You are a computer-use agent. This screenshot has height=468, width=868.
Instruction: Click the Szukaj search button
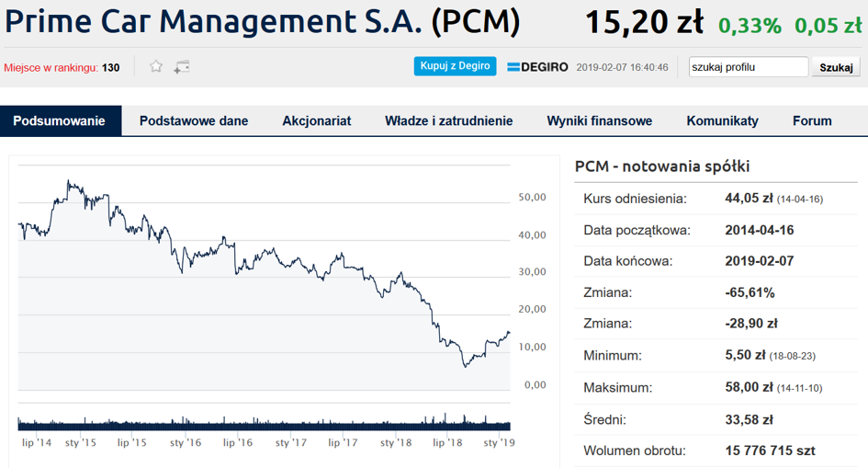836,67
